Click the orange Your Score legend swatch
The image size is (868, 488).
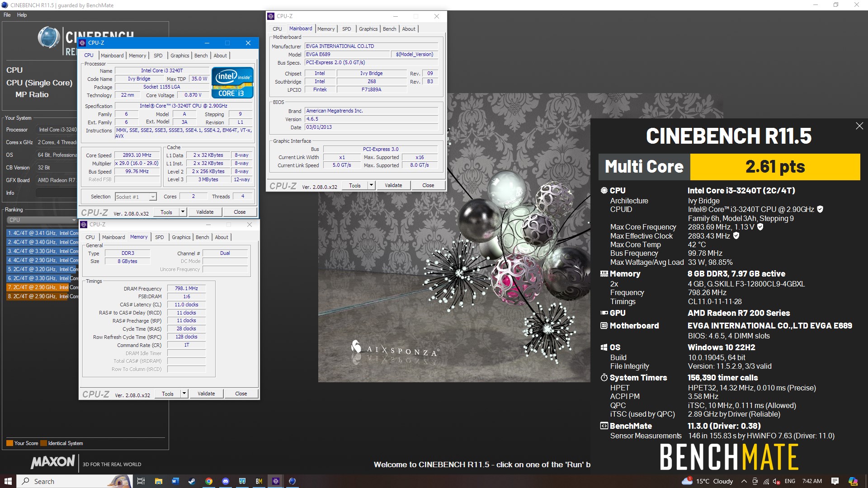pyautogui.click(x=9, y=443)
